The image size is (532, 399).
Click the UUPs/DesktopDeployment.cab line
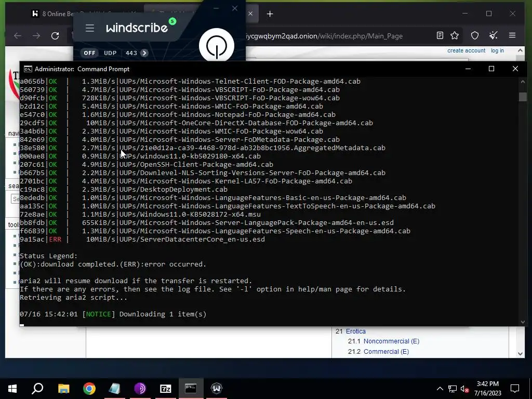(x=174, y=189)
